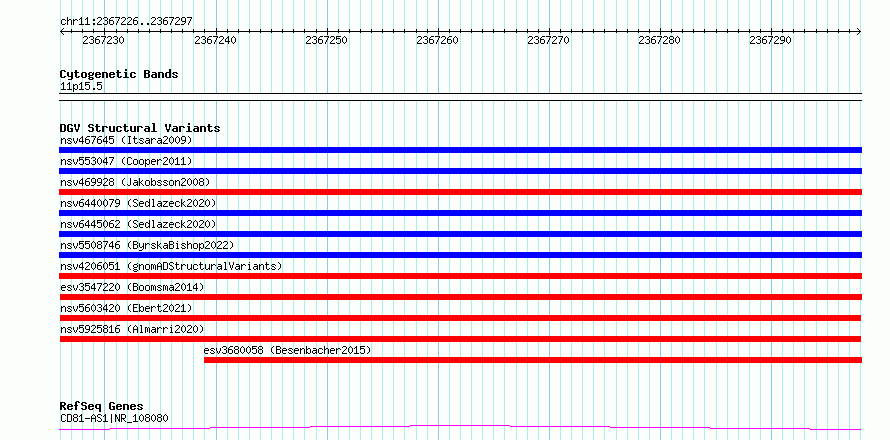Screen dimensions: 890x440
Task: Open nsv4206051 (gnomADStructuralVariants) label
Action: point(171,266)
